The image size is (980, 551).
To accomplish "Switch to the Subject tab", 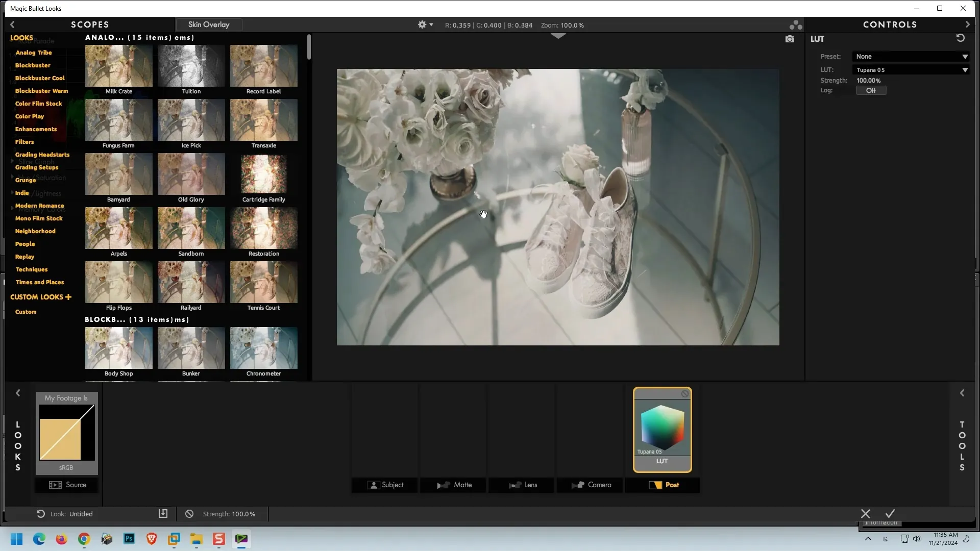I will point(385,485).
